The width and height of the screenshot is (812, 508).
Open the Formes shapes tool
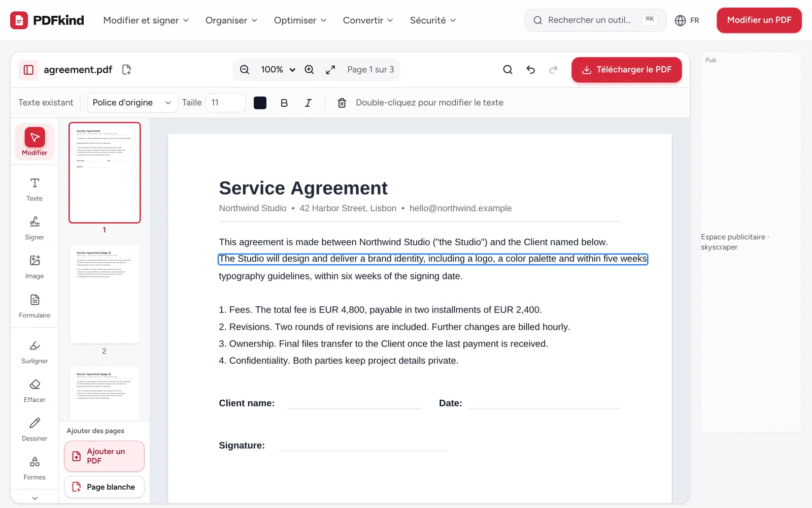tap(35, 468)
